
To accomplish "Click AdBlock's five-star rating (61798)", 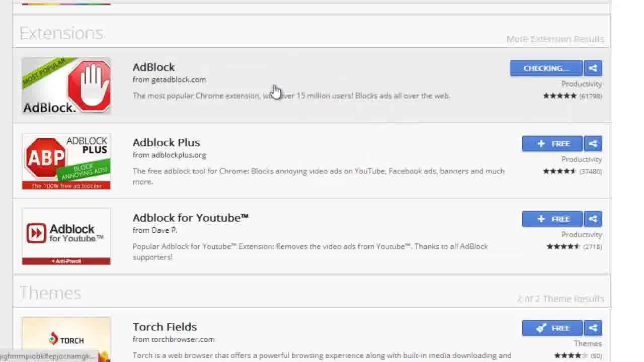I will [x=572, y=96].
